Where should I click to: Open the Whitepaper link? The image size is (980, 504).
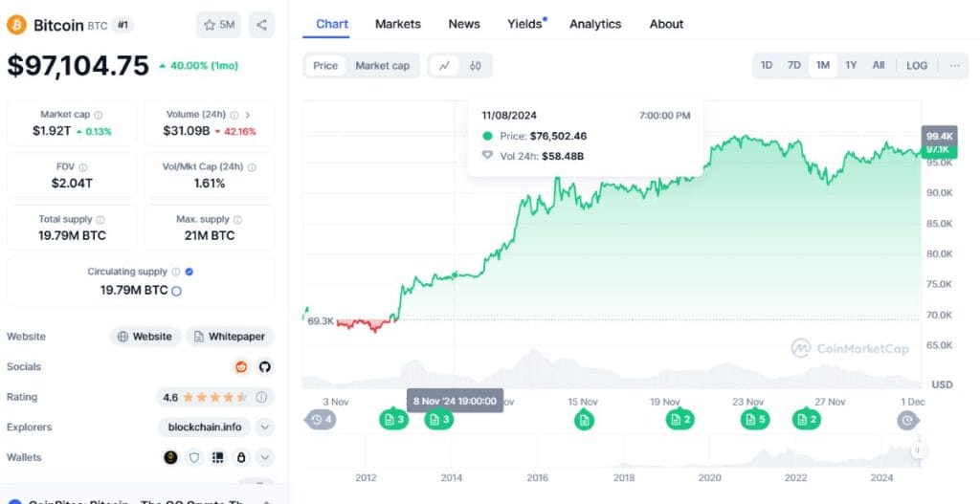[230, 337]
